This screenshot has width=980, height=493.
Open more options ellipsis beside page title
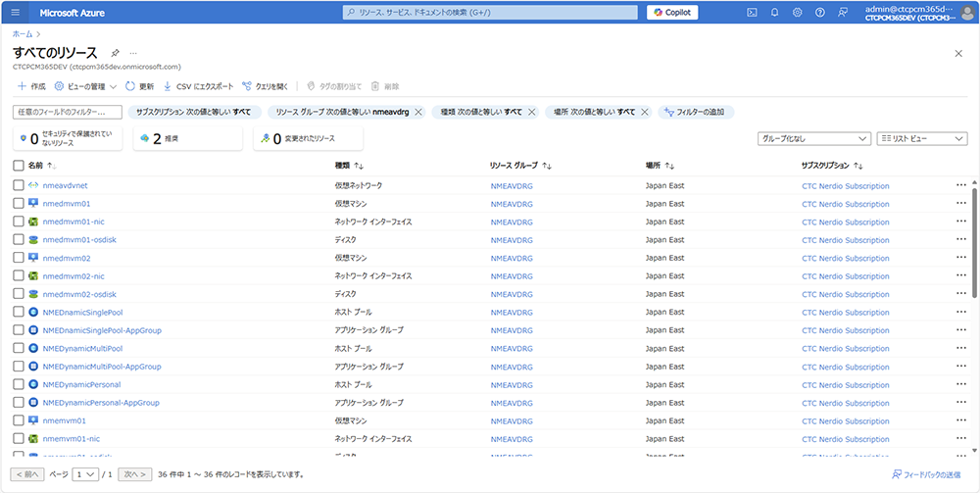(x=133, y=53)
